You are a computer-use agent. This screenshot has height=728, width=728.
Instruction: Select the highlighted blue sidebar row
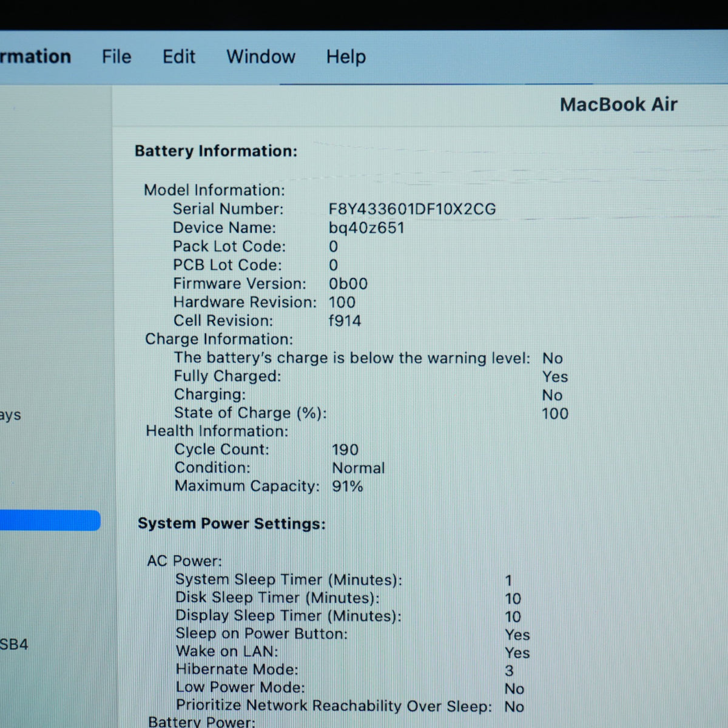[50, 521]
